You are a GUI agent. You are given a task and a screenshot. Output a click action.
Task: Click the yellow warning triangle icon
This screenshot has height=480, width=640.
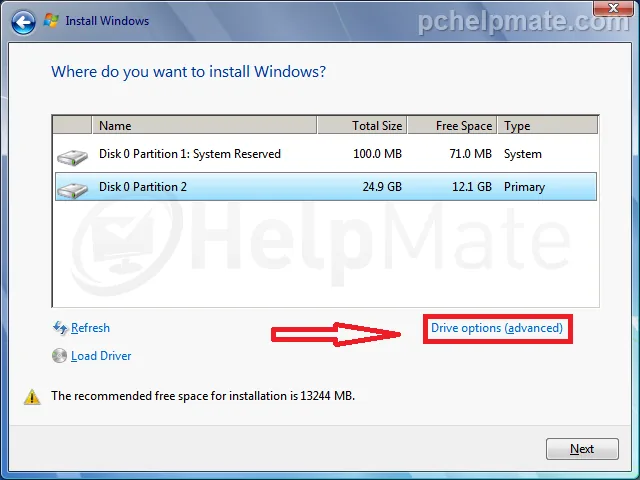click(32, 397)
